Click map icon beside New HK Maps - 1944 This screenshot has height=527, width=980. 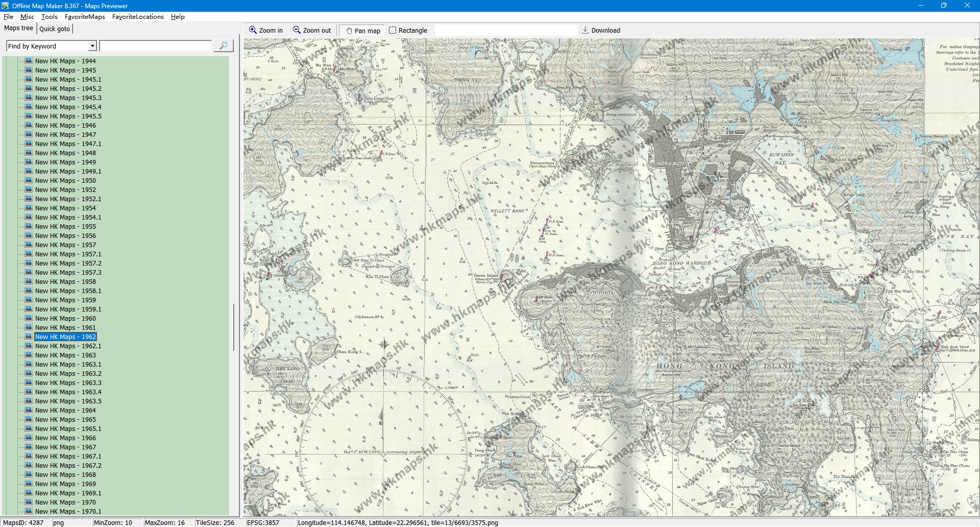pyautogui.click(x=29, y=61)
